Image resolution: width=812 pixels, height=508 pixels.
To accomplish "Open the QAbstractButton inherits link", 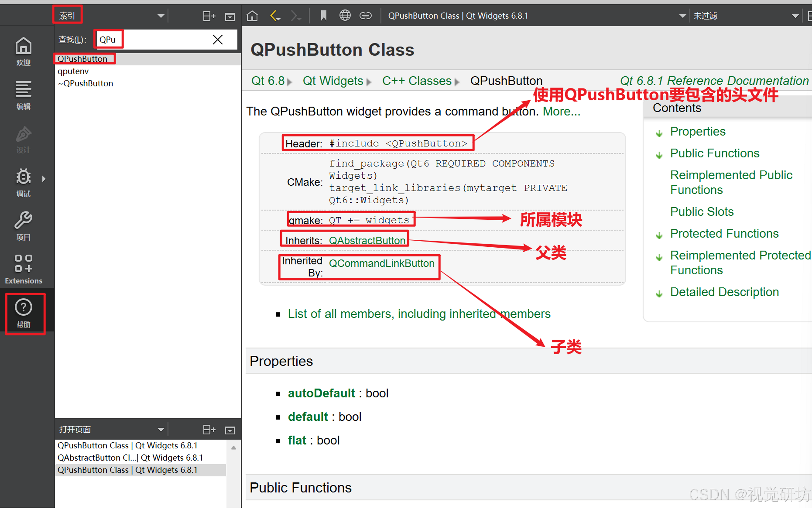I will pyautogui.click(x=367, y=241).
